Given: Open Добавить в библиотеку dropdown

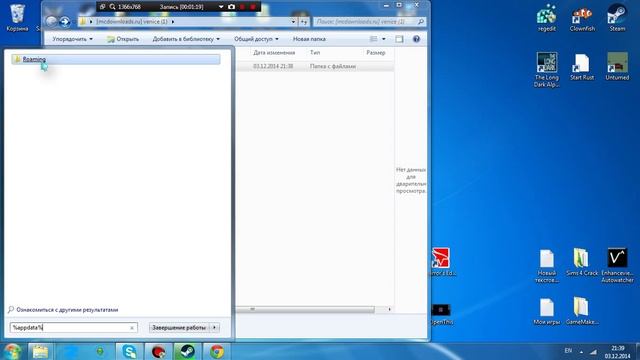Looking at the screenshot, I should pos(186,39).
